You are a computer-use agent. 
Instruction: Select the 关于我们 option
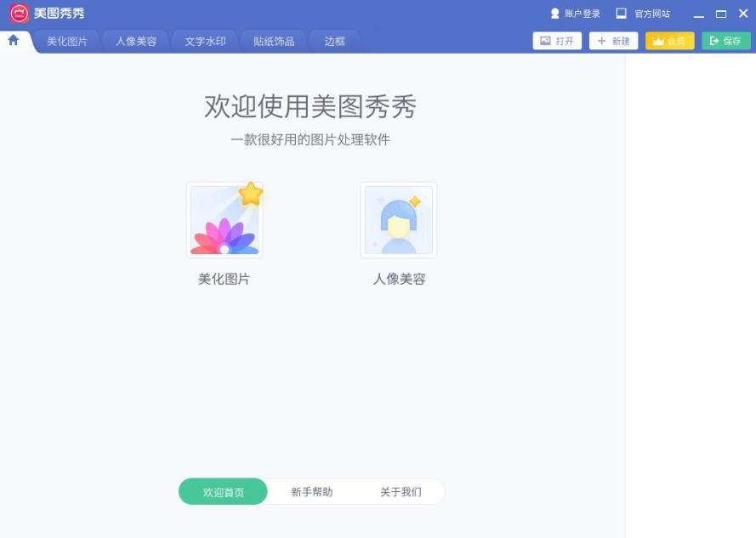click(x=401, y=492)
